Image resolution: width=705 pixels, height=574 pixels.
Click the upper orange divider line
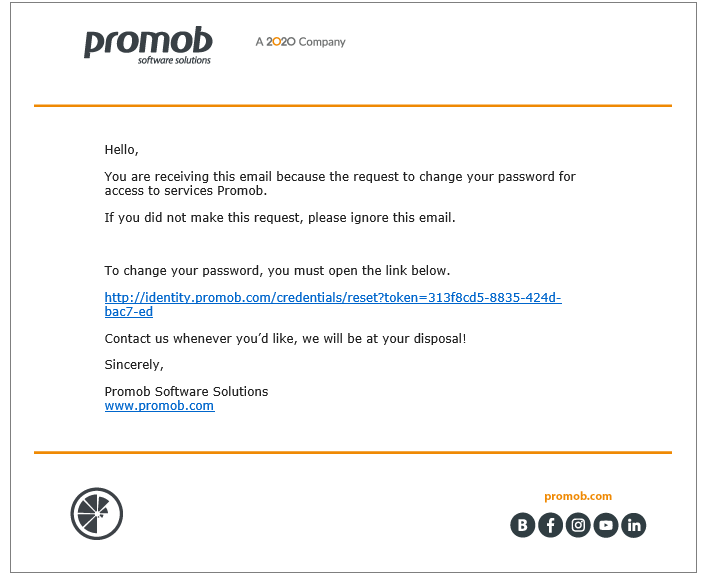(353, 106)
